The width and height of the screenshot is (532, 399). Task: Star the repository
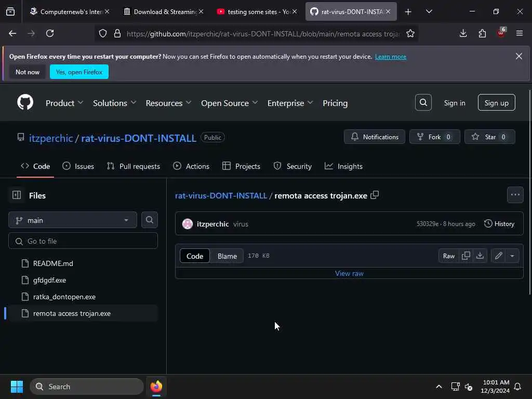(489, 137)
